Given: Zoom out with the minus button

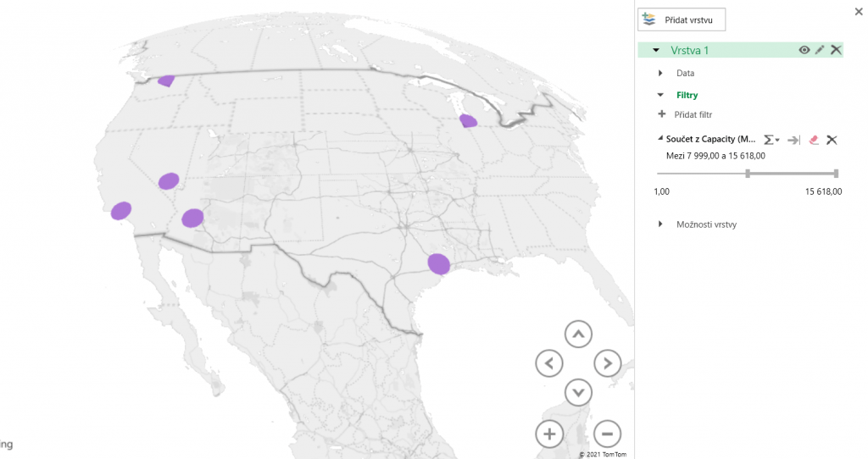Looking at the screenshot, I should tap(607, 434).
